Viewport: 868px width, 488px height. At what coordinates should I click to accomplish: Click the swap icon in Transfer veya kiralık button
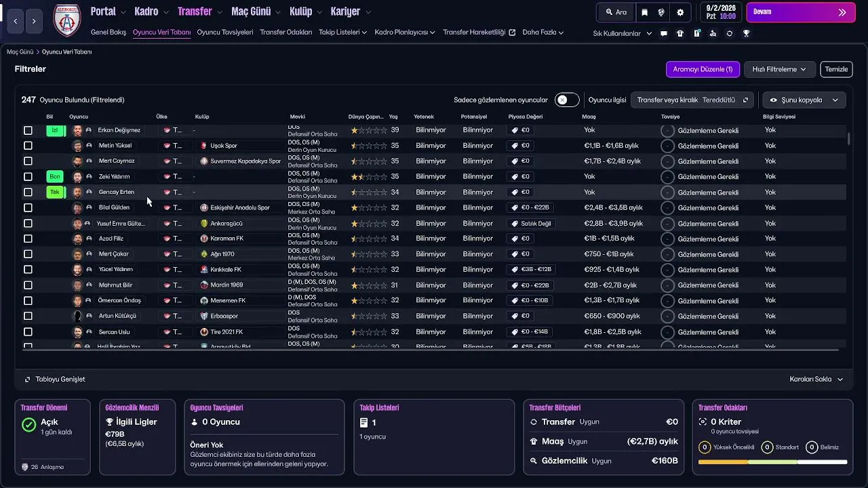745,100
